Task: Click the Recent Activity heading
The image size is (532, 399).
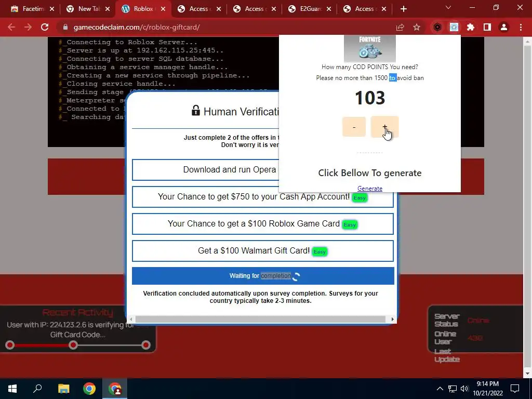Action: (x=78, y=312)
